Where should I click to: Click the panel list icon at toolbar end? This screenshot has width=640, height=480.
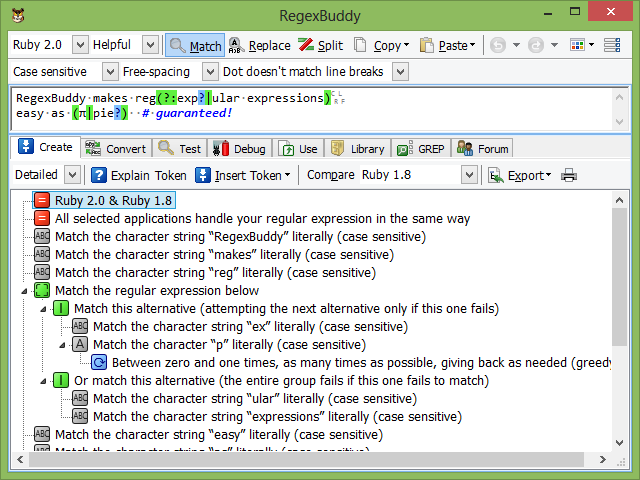[612, 45]
